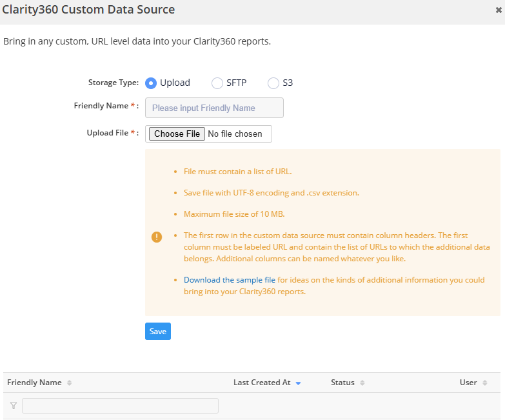
Task: Click the blue Save button
Action: [x=158, y=332]
